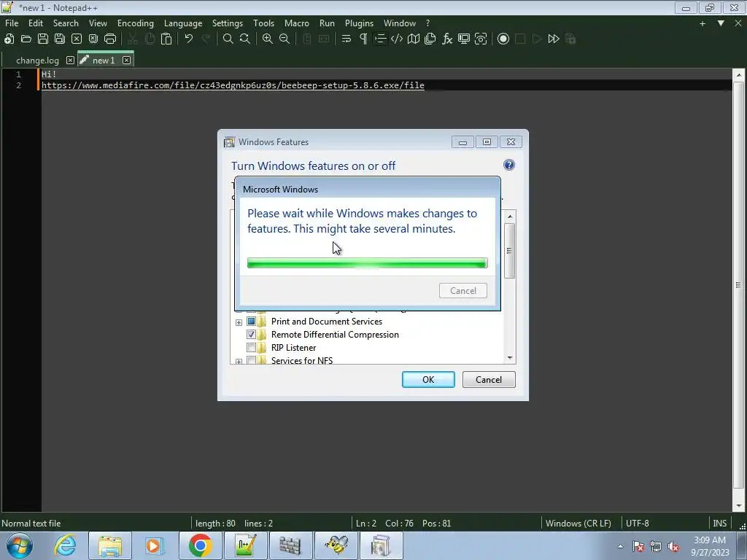
Task: Open Find with the magnifier toolbar icon
Action: [x=228, y=39]
